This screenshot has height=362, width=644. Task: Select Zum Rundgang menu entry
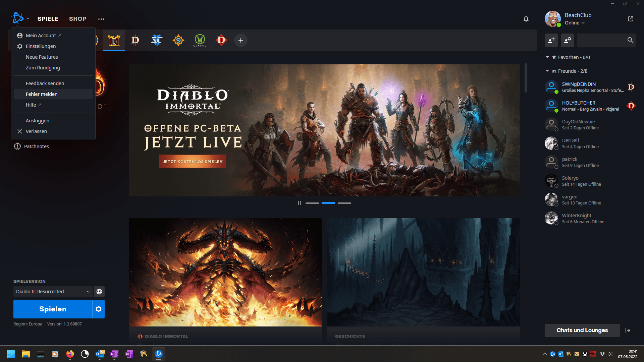pos(53,68)
